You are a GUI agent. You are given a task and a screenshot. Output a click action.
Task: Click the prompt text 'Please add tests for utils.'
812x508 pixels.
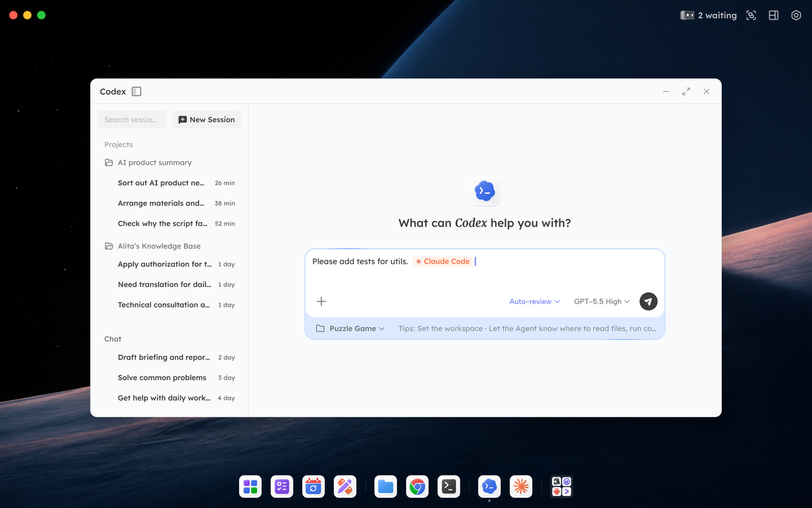(360, 262)
